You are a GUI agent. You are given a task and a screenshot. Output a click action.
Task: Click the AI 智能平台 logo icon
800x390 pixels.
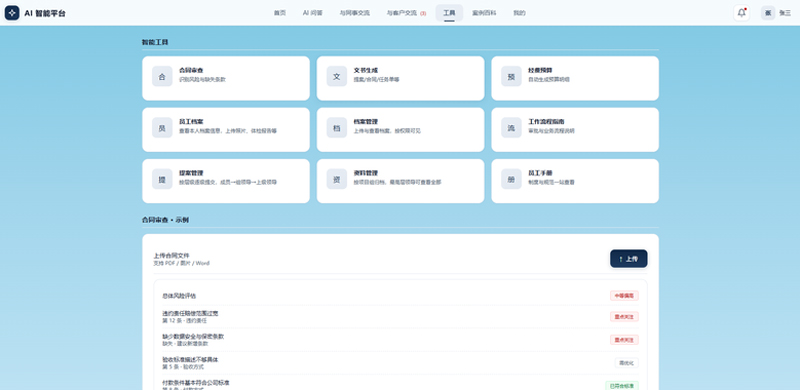[x=12, y=13]
